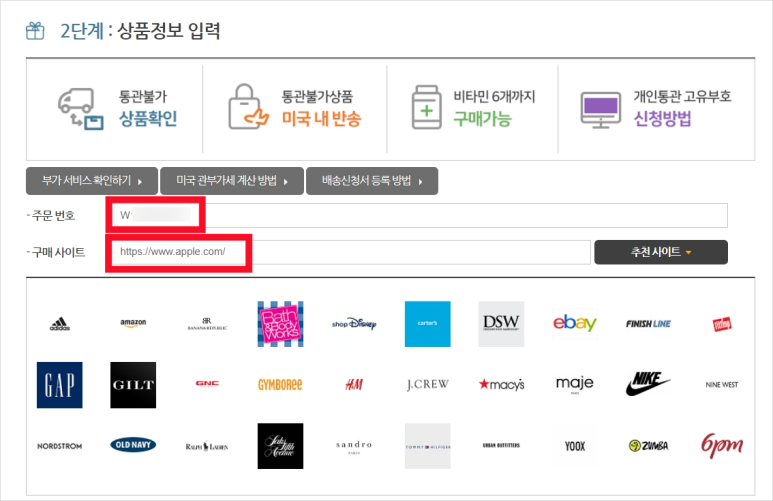Select the carter's blue logo
The width and height of the screenshot is (773, 501).
tap(427, 324)
